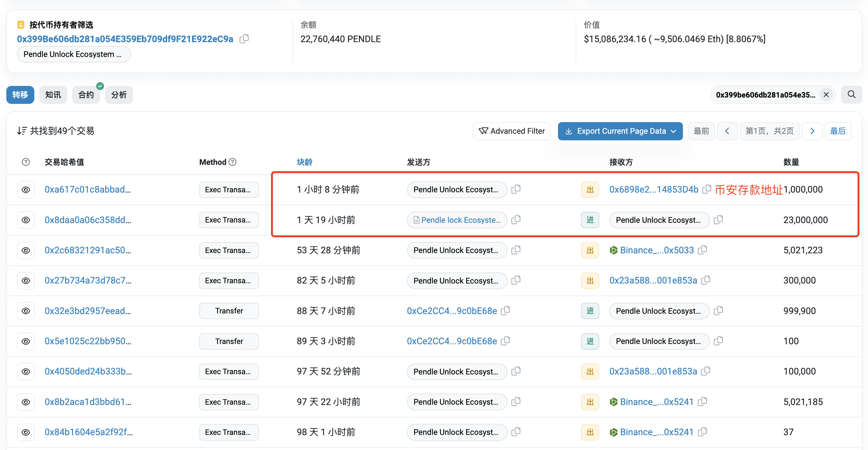Image resolution: width=868 pixels, height=450 pixels.
Task: Copy sender 0xCe2CC4 in 88 天 7 小时前 row
Action: [x=505, y=311]
